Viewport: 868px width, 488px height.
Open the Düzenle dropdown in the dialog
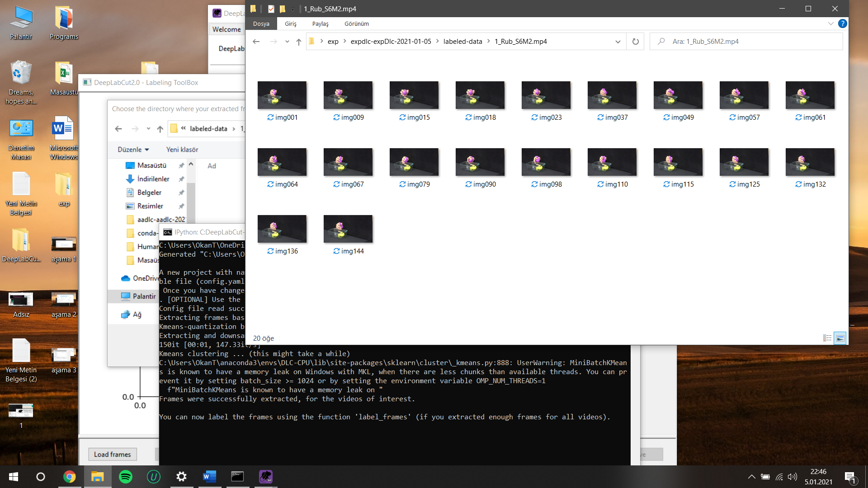(x=132, y=149)
